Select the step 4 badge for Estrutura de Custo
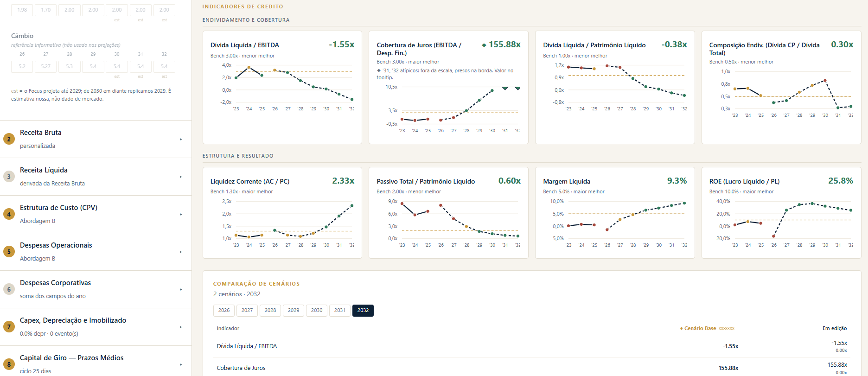The width and height of the screenshot is (868, 376). tap(9, 214)
